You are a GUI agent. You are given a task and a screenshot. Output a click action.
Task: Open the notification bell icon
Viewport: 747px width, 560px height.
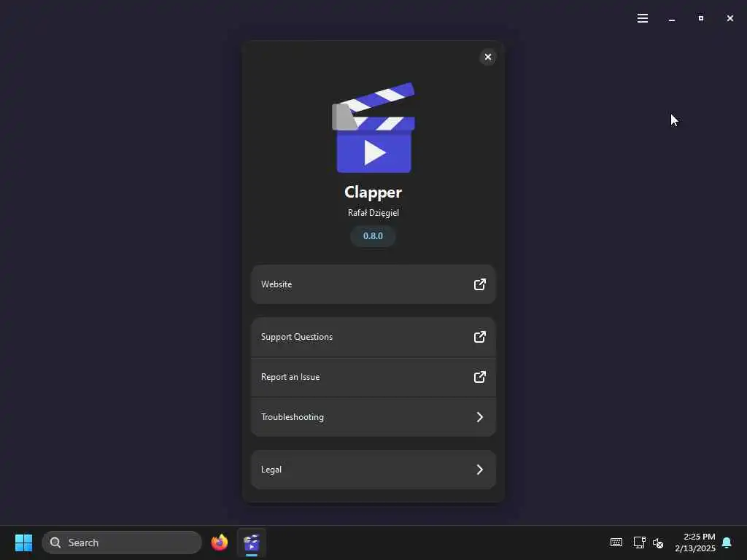[727, 542]
